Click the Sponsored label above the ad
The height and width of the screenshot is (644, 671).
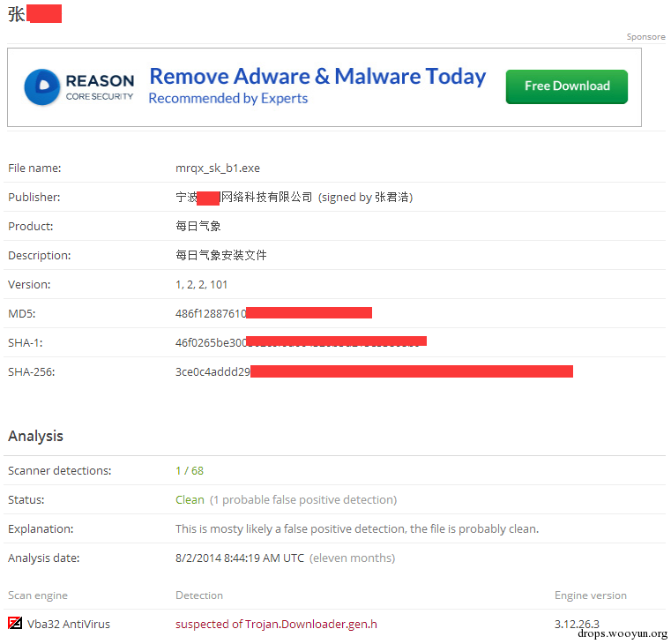tap(645, 37)
